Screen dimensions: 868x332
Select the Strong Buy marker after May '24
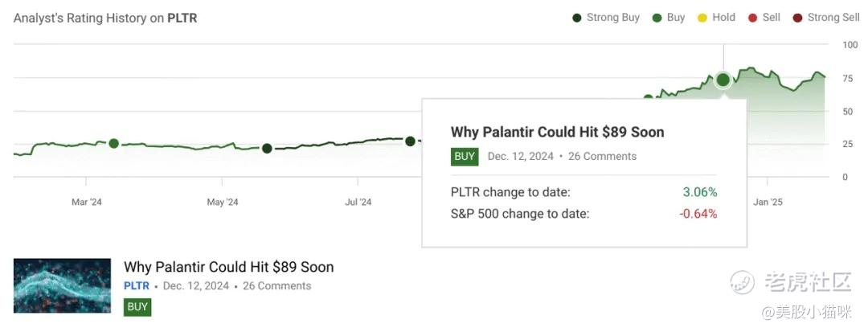267,148
